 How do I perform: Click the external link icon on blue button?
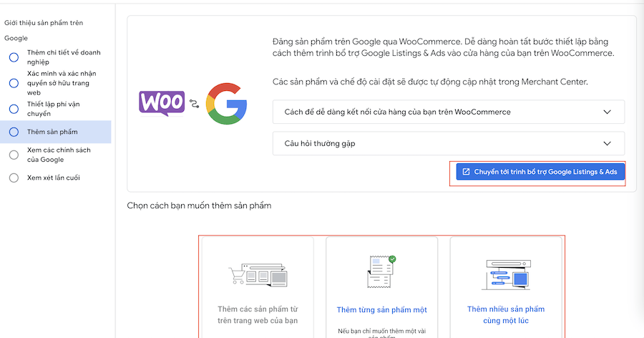[466, 172]
